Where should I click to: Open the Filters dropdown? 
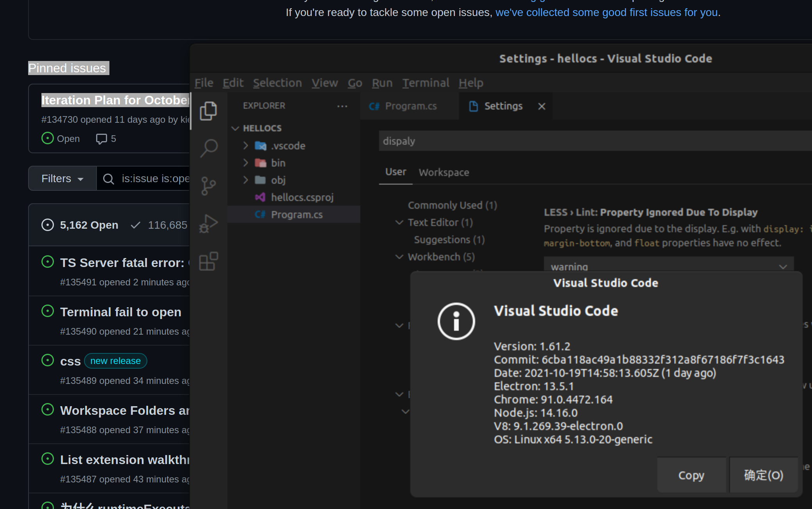tap(62, 178)
